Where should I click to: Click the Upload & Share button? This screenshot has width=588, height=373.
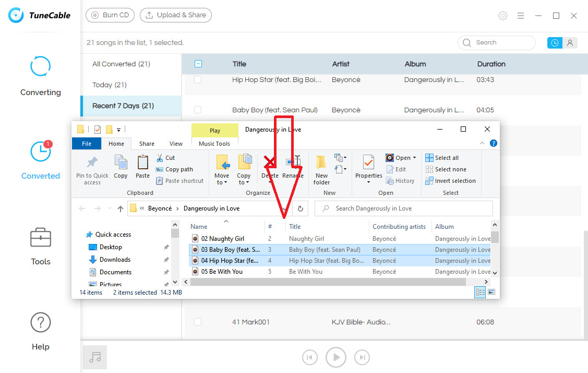pos(175,15)
